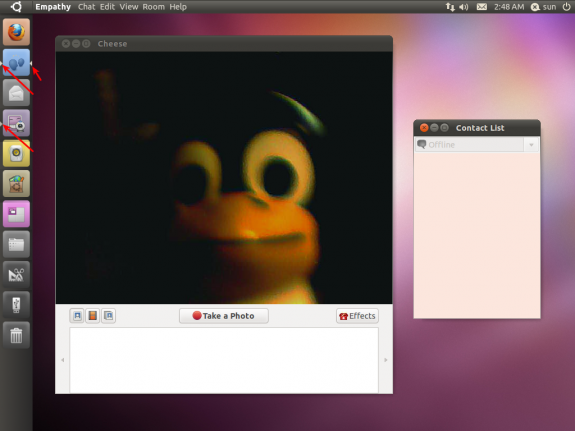The height and width of the screenshot is (431, 575).
Task: Open the mail envelope launcher icon
Action: [x=17, y=93]
